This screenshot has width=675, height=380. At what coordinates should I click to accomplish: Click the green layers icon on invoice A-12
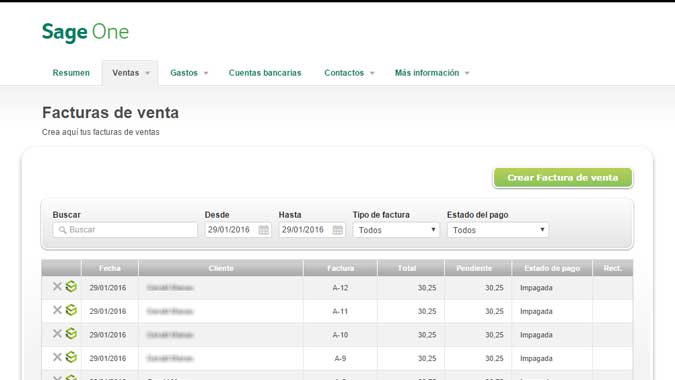(x=71, y=287)
